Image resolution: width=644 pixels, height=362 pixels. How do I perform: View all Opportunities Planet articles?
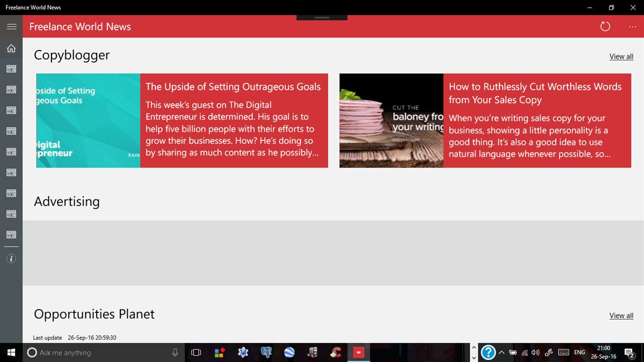[621, 316]
